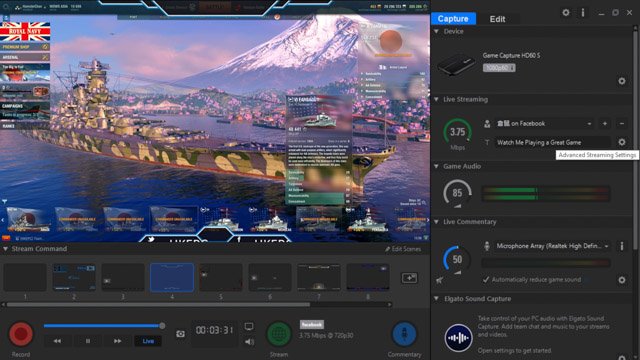Click the right panel vertical scrollbar
The width and height of the screenshot is (640, 360).
(636, 139)
